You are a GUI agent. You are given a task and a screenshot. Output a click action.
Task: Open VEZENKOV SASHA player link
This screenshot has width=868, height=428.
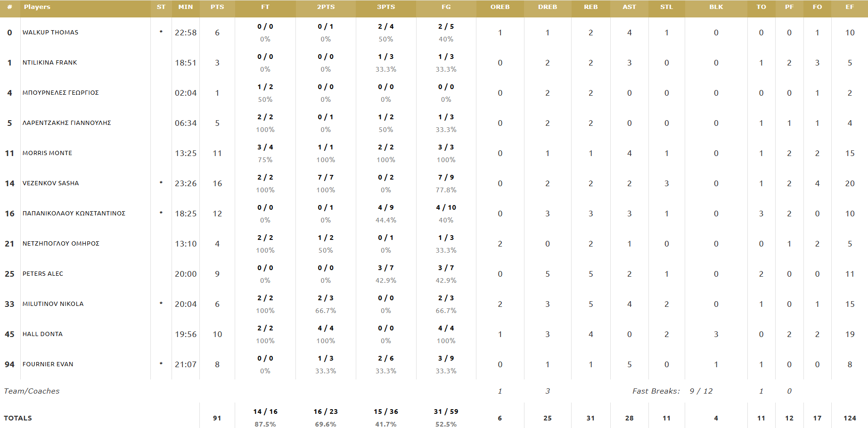[51, 183]
